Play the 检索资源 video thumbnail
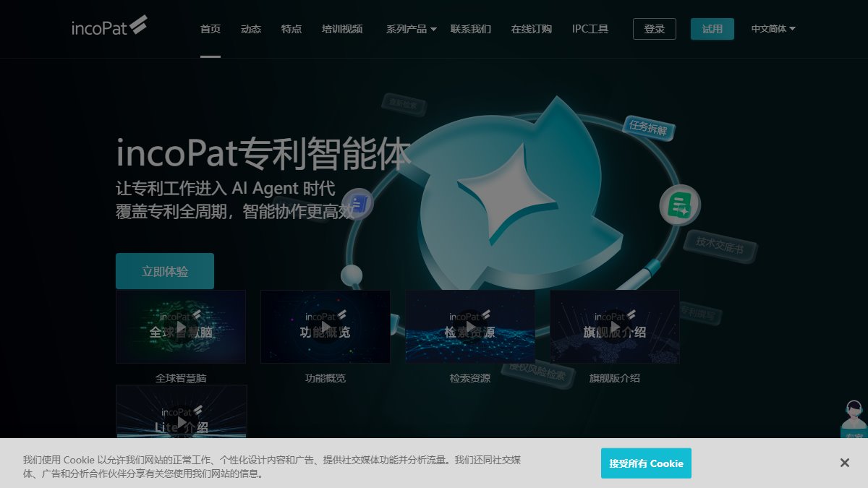The height and width of the screenshot is (488, 868). pos(470,327)
